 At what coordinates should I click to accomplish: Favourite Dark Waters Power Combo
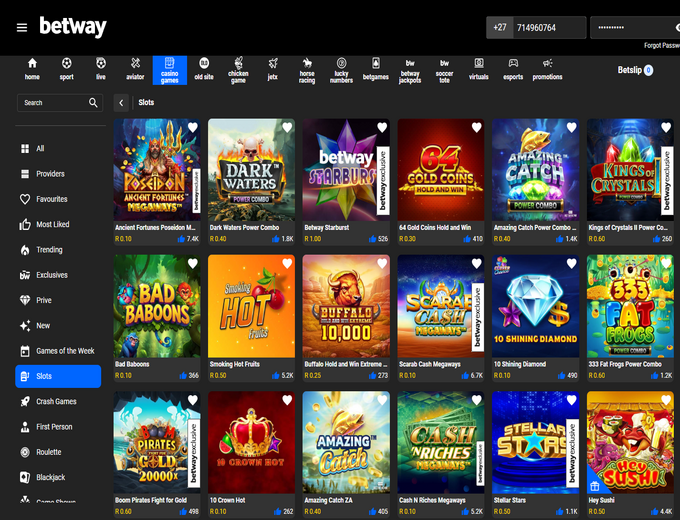[x=287, y=128]
